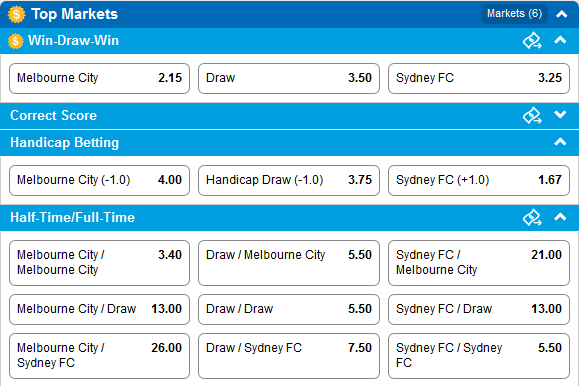Open the Win-Draw-Win bet builder icon
The image size is (579, 386).
click(532, 41)
